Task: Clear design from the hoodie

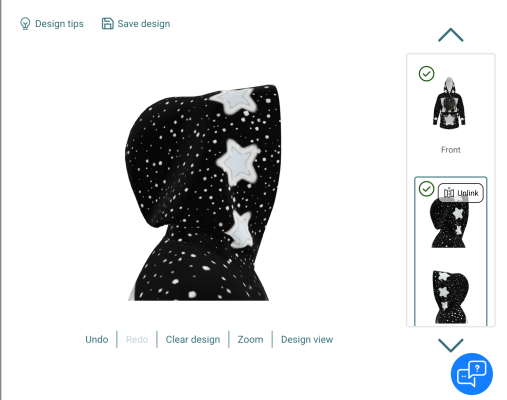Action: [193, 339]
